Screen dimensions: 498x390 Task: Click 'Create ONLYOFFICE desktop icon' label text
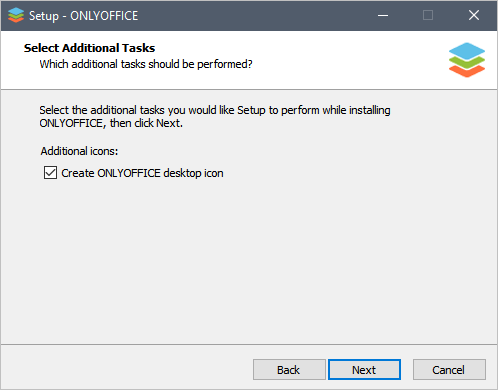click(142, 173)
